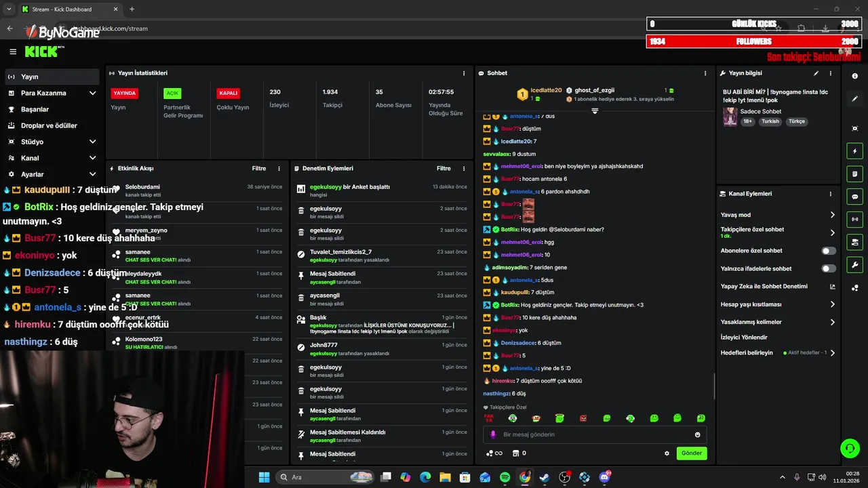Image resolution: width=868 pixels, height=488 pixels.
Task: Open Yapay Zeka ile Sohbet Denetimi link
Action: pos(778,287)
